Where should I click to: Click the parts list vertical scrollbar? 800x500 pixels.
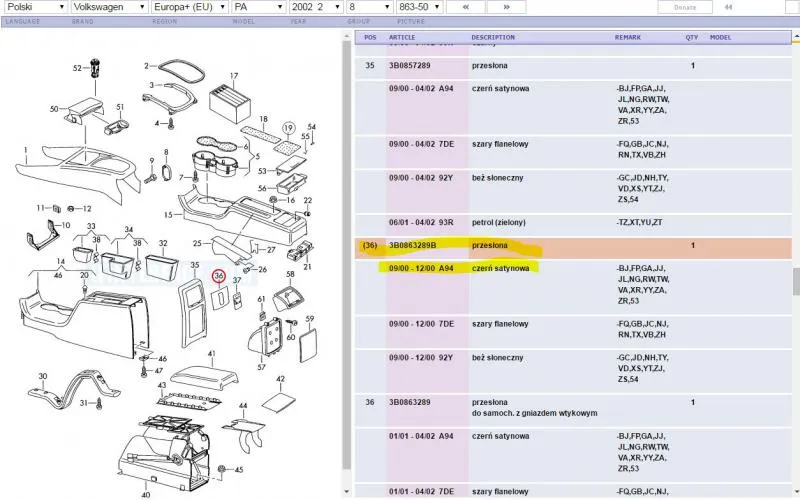[796, 280]
